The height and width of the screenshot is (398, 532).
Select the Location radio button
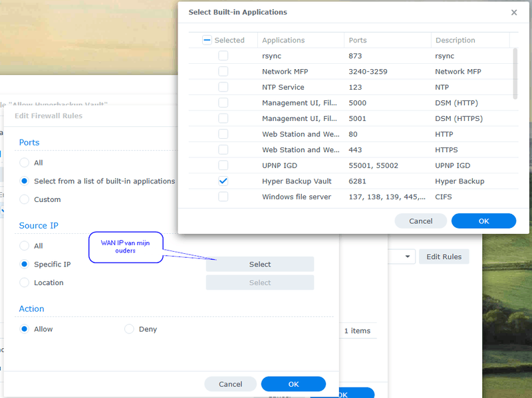click(x=24, y=282)
